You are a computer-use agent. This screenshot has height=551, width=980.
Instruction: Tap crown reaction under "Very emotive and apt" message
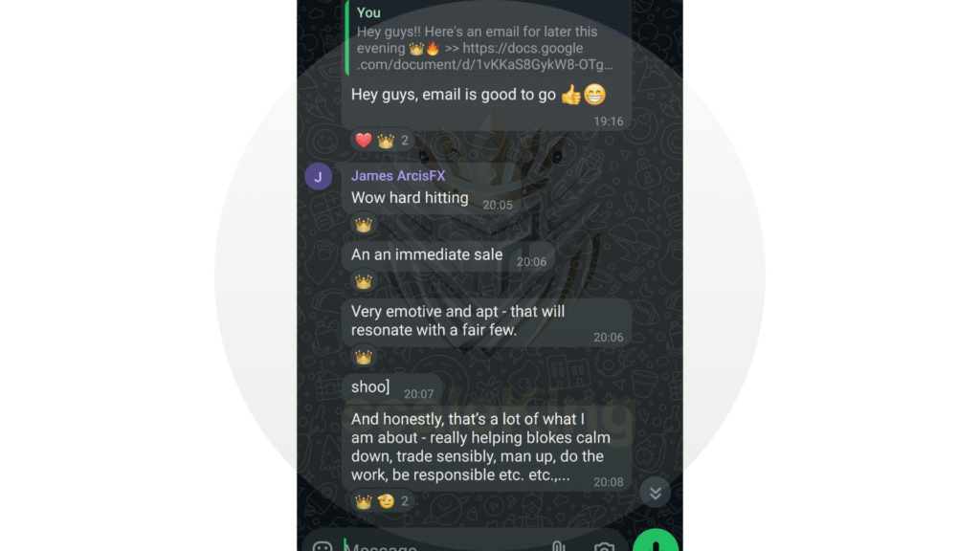364,358
